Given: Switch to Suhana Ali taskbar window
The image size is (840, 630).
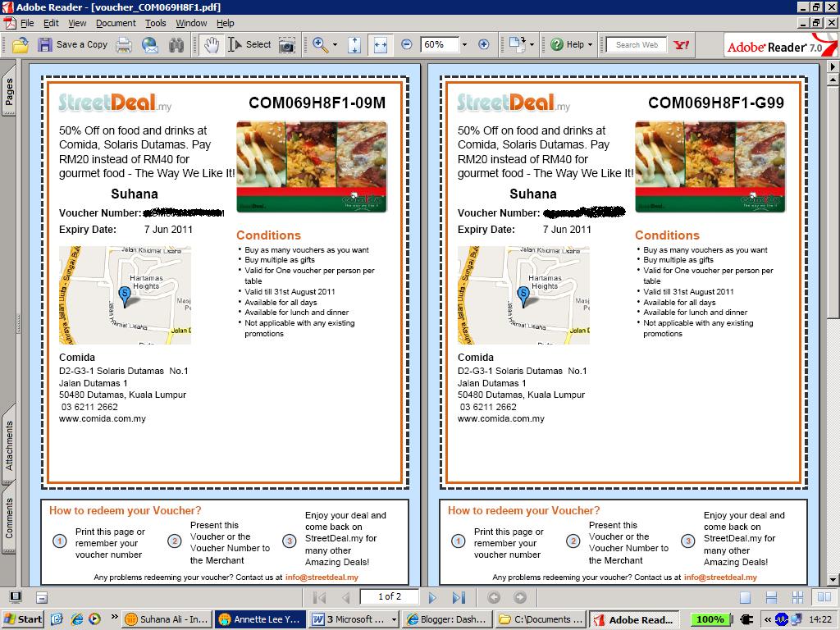Looking at the screenshot, I should 167,619.
